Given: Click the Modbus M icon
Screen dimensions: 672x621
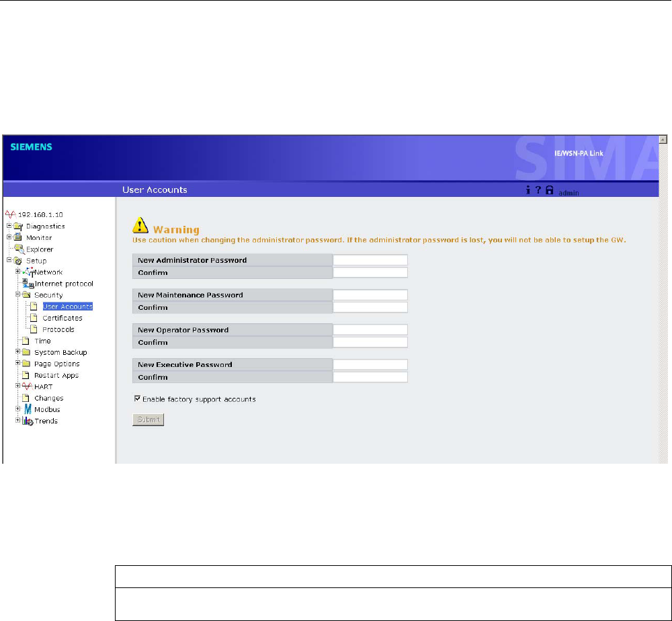Looking at the screenshot, I should (28, 409).
